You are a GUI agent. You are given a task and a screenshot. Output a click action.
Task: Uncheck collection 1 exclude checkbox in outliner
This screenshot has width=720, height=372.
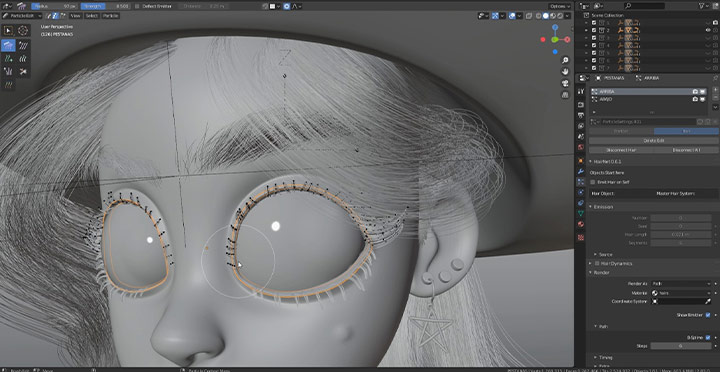594,23
